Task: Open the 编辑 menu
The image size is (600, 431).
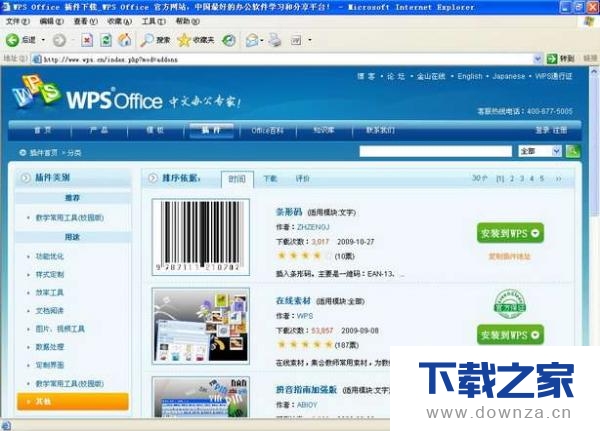Action: tap(52, 21)
